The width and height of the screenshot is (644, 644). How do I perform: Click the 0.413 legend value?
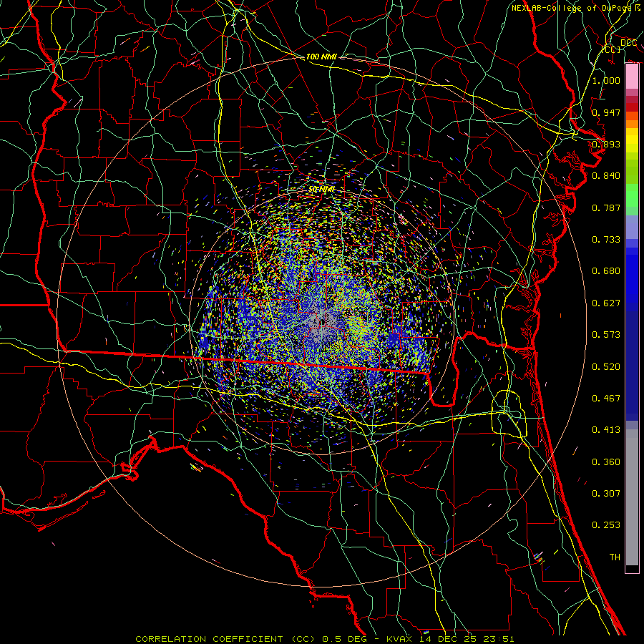pyautogui.click(x=606, y=430)
